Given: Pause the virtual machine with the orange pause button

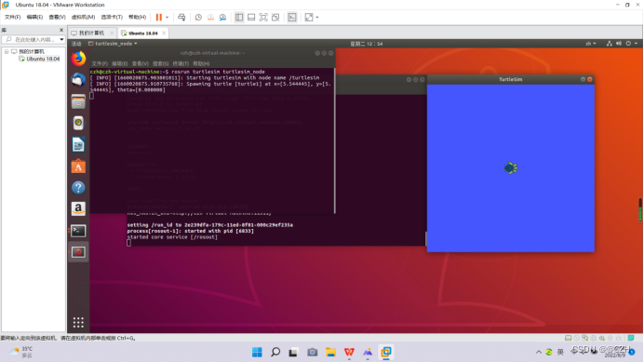Looking at the screenshot, I should coord(158,18).
